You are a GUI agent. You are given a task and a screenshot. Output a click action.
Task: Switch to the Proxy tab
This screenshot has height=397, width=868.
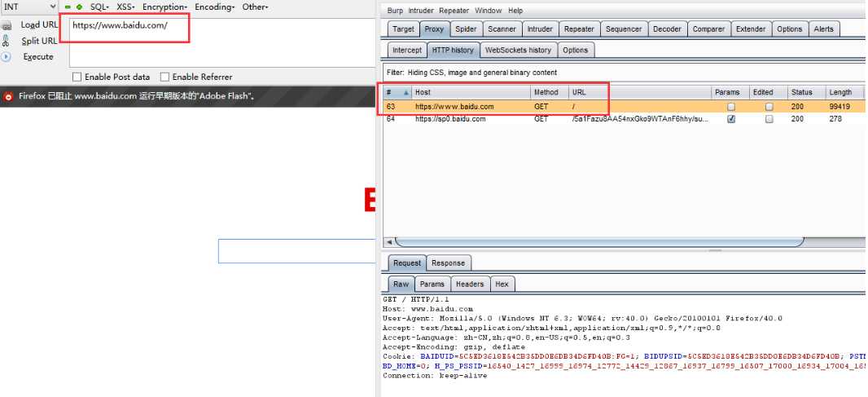click(434, 29)
